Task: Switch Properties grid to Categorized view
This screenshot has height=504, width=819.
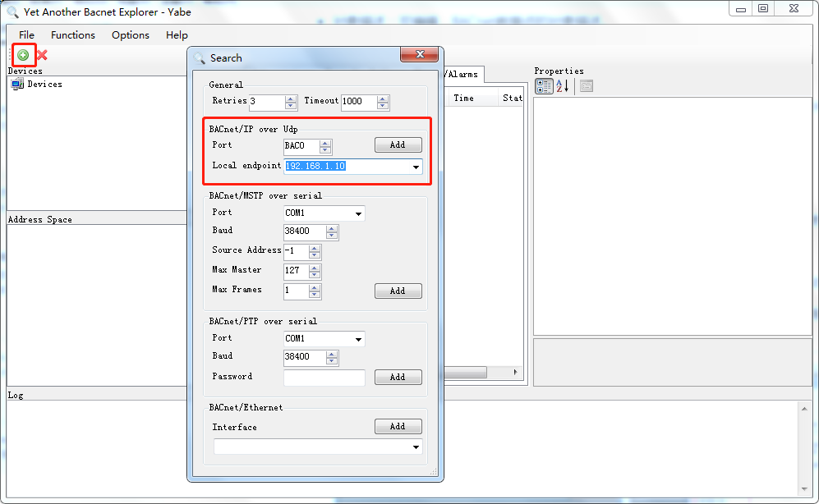Action: [x=544, y=86]
